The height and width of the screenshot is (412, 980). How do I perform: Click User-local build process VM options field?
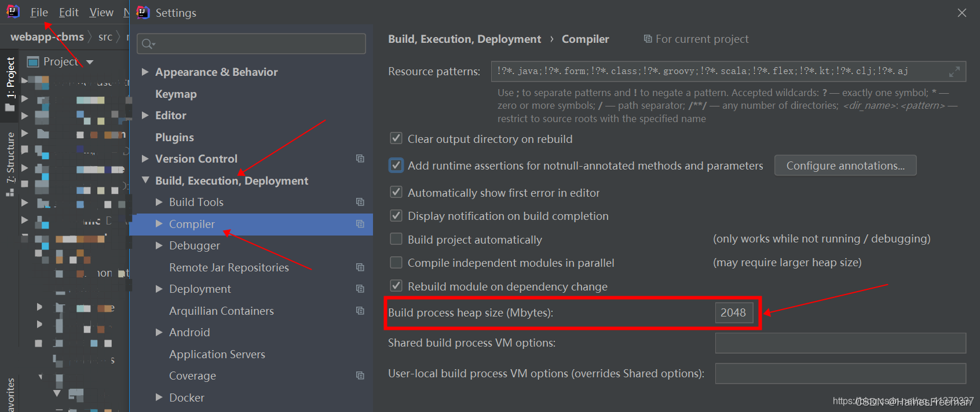[x=840, y=373]
